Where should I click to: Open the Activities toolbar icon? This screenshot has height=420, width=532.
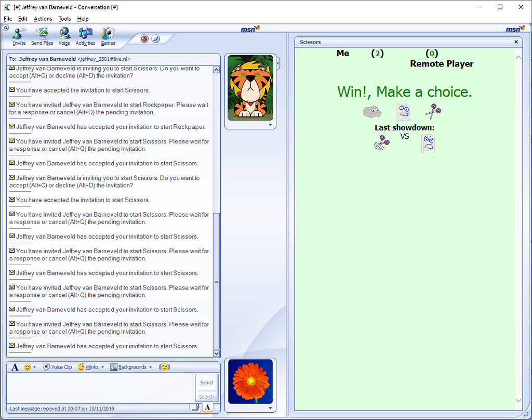(85, 36)
